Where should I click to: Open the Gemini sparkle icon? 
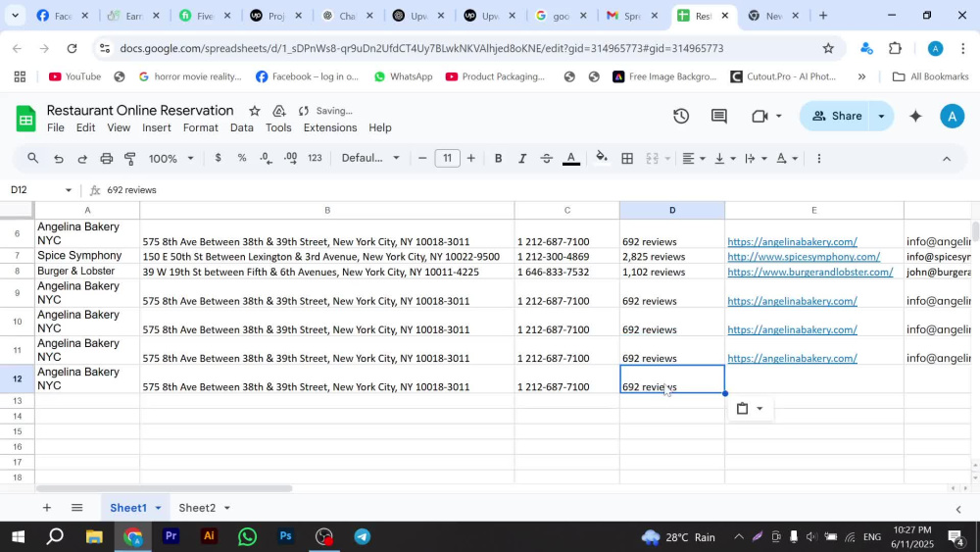coord(915,116)
